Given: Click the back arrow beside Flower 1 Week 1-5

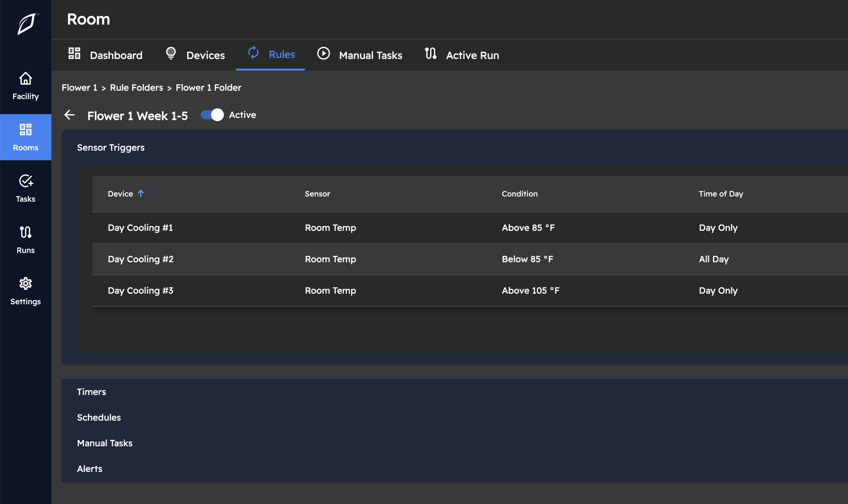Looking at the screenshot, I should pyautogui.click(x=69, y=115).
